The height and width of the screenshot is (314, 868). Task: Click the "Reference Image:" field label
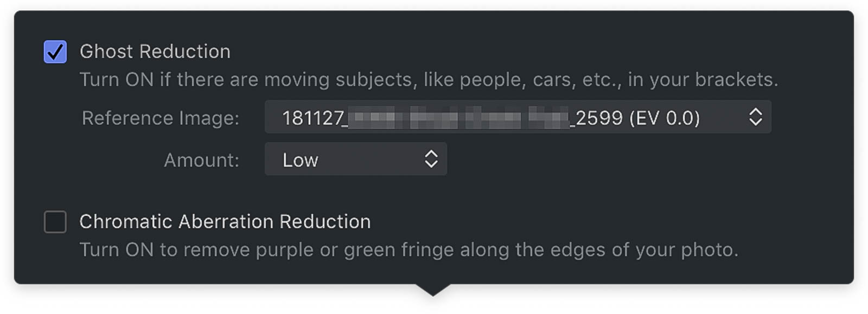[x=161, y=118]
